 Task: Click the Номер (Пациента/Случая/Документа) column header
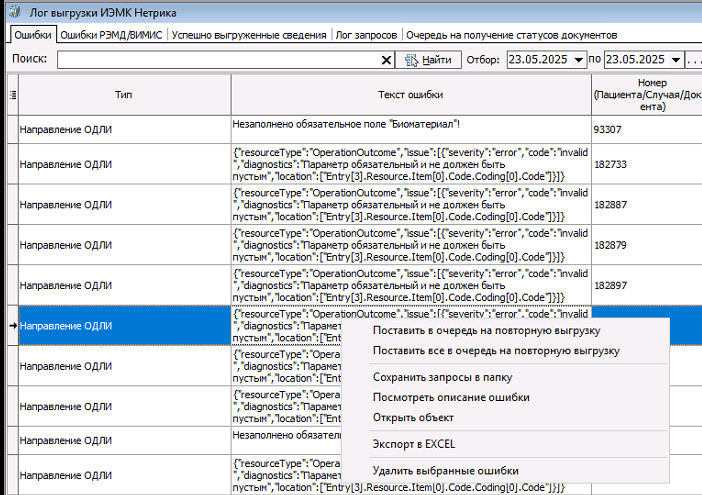[647, 94]
